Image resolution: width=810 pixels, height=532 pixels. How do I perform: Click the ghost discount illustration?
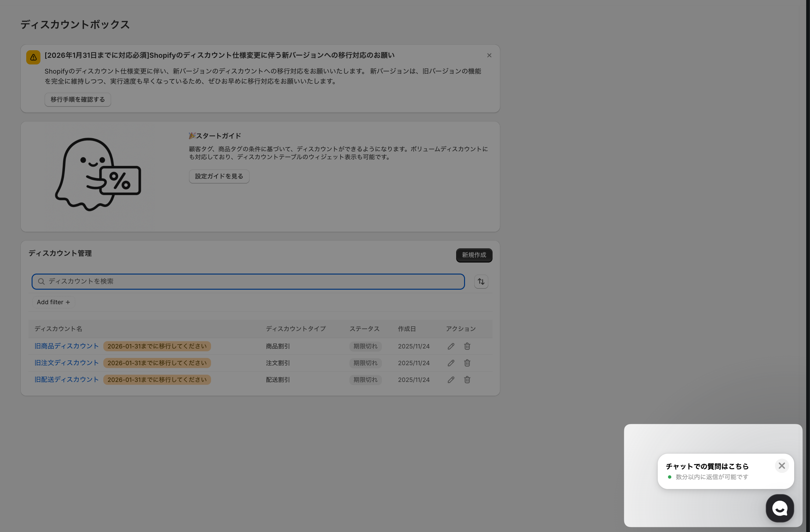(98, 175)
